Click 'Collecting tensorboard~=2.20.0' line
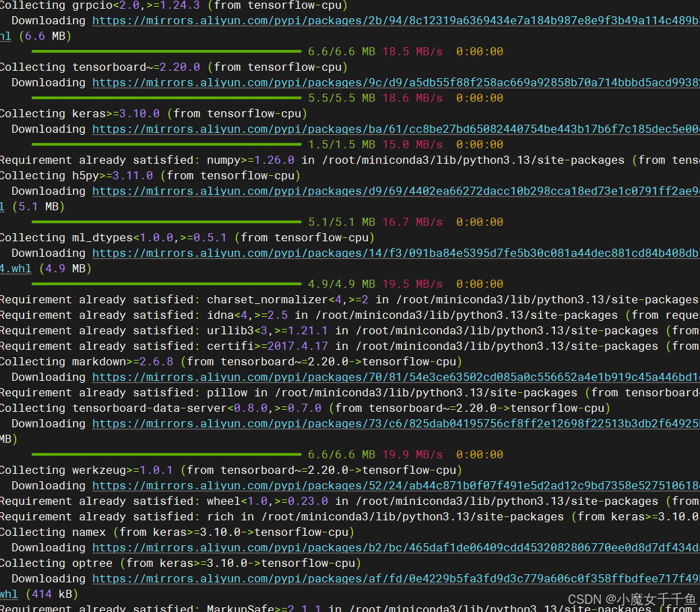The height and width of the screenshot is (612, 700). (x=174, y=67)
